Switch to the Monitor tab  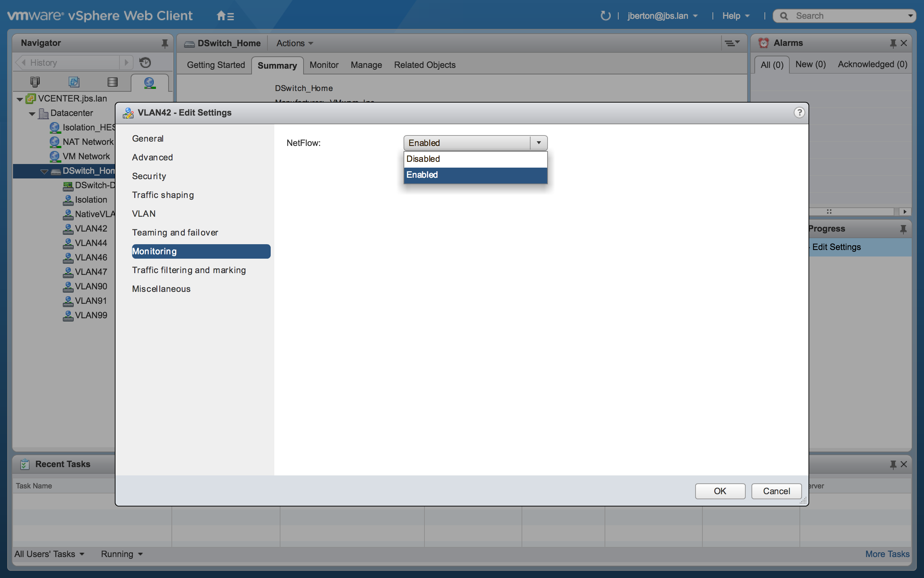[324, 65]
